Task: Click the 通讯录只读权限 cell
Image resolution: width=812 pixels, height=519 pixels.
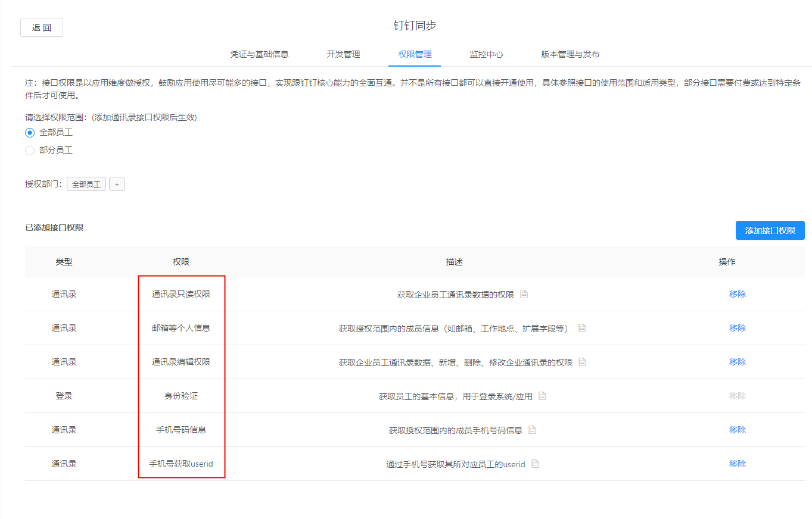Action: point(181,294)
